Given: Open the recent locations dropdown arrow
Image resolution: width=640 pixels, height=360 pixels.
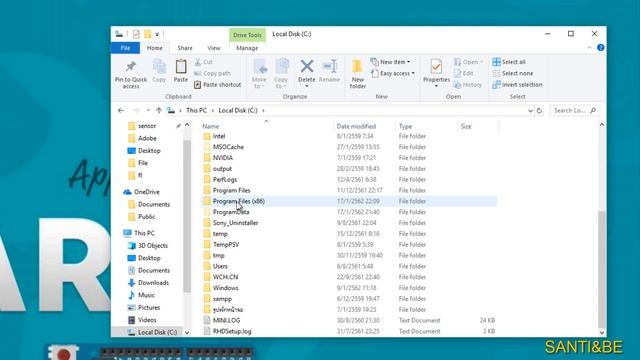Looking at the screenshot, I should [x=148, y=111].
